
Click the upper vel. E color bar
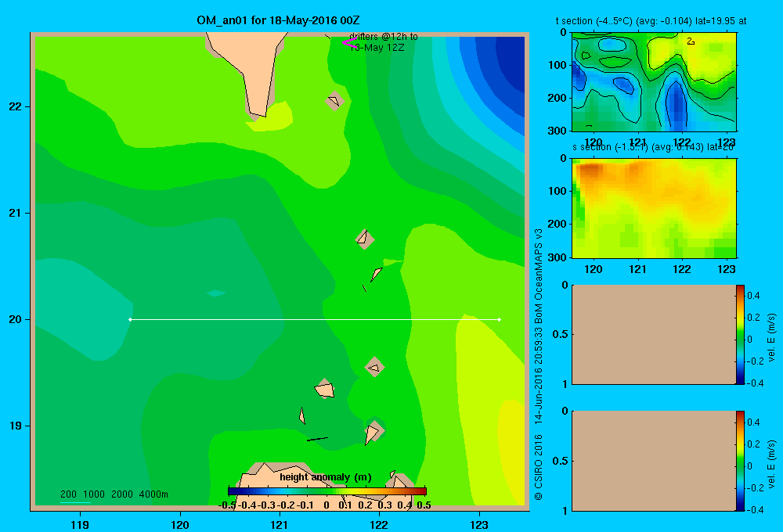pos(740,334)
